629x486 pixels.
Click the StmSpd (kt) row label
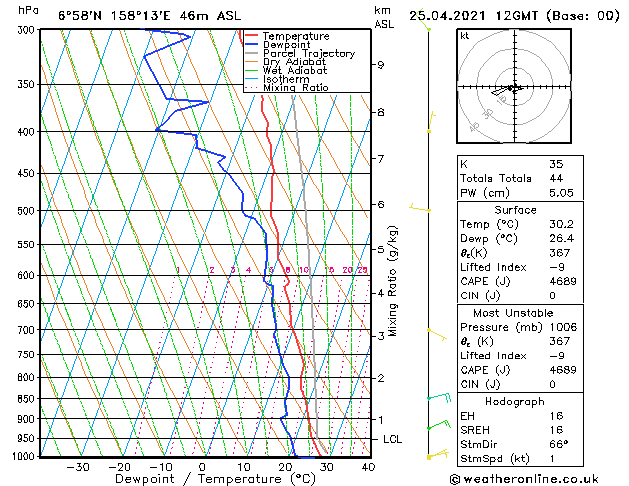[495, 459]
